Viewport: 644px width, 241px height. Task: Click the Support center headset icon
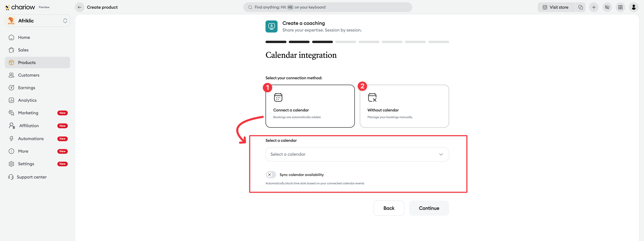[x=11, y=177]
